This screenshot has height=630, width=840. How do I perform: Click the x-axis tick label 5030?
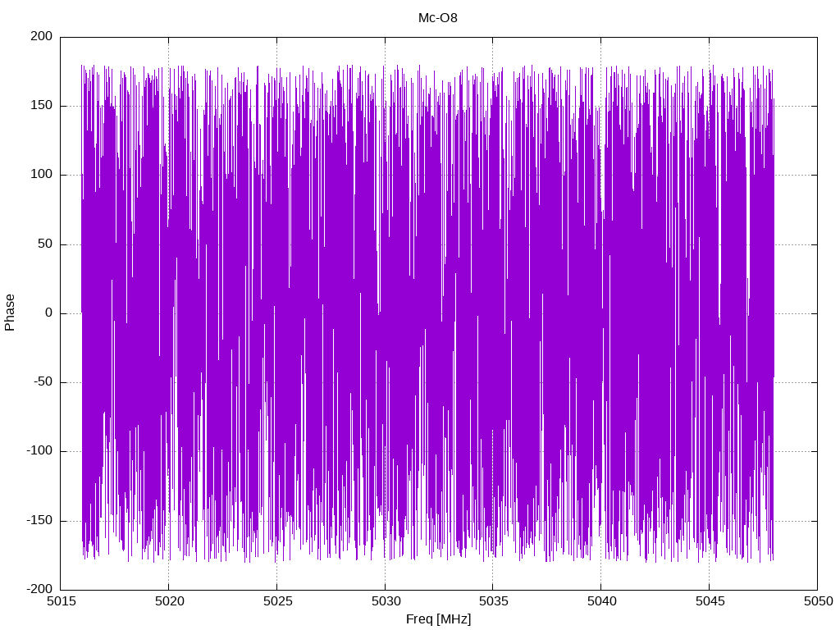tap(386, 601)
